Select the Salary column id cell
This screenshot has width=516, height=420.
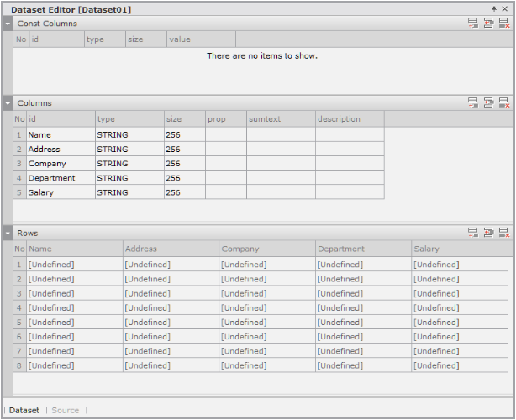61,192
